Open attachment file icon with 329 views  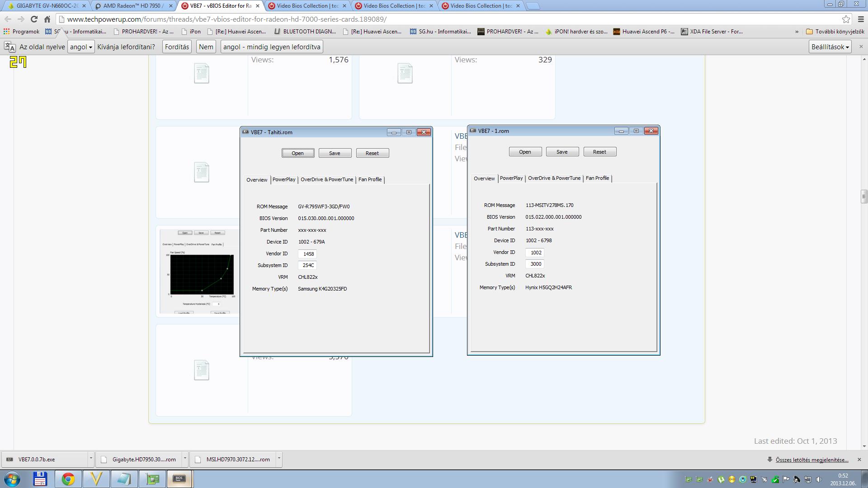coord(405,73)
